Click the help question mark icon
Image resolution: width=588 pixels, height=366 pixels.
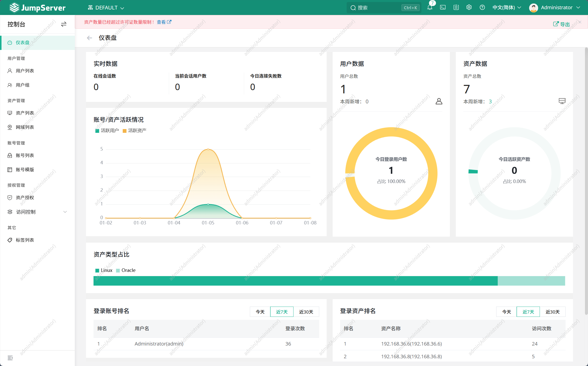pos(482,7)
